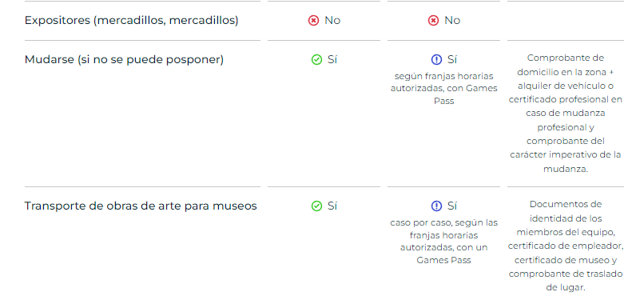Screen dimensions: 644x304
Task: Click blue exclamation icon in Mudarse row
Action: coord(436,60)
